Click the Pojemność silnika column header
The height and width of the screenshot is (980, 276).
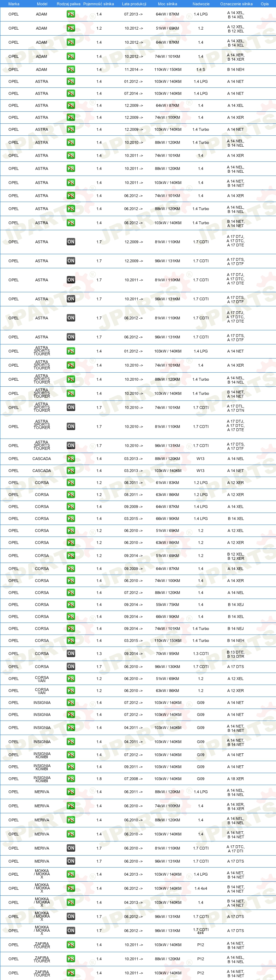point(98,4)
